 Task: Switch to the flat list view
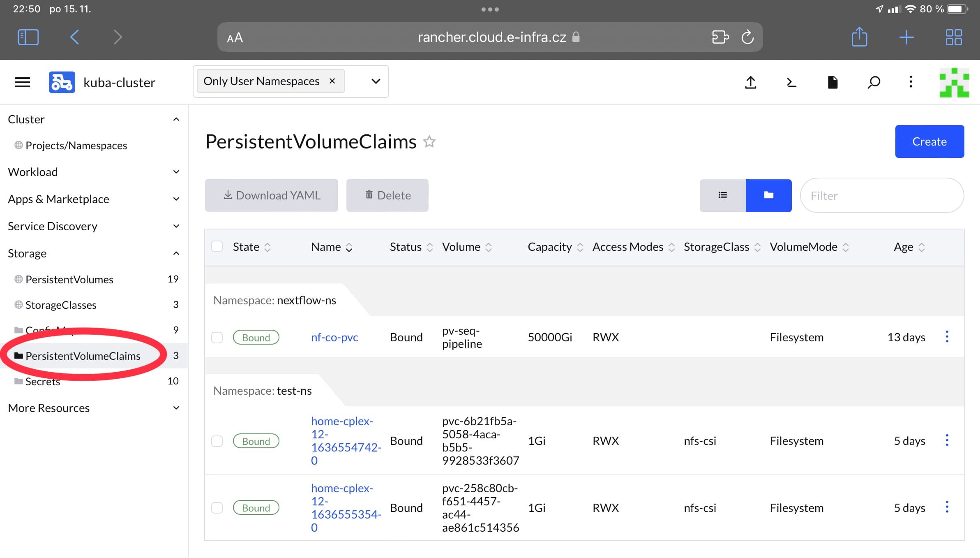coord(722,195)
